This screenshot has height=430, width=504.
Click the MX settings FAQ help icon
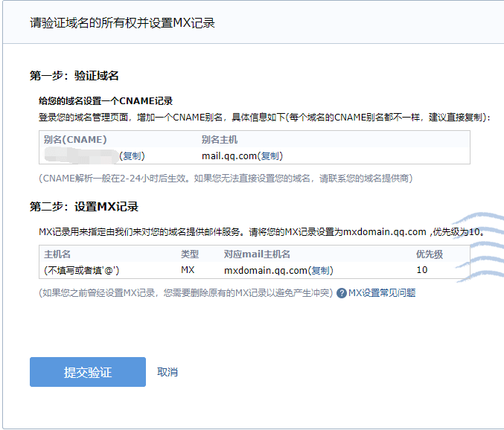coord(342,293)
